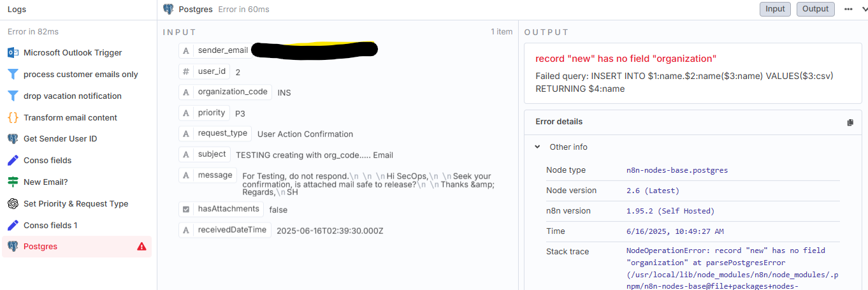Toggle the Input panel button
This screenshot has height=290, width=868.
click(775, 9)
